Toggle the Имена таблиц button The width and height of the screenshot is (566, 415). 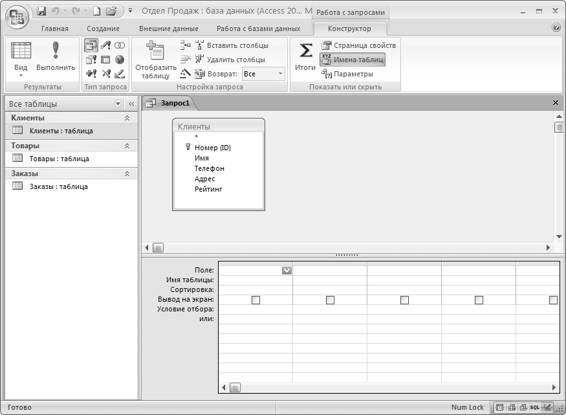(352, 60)
